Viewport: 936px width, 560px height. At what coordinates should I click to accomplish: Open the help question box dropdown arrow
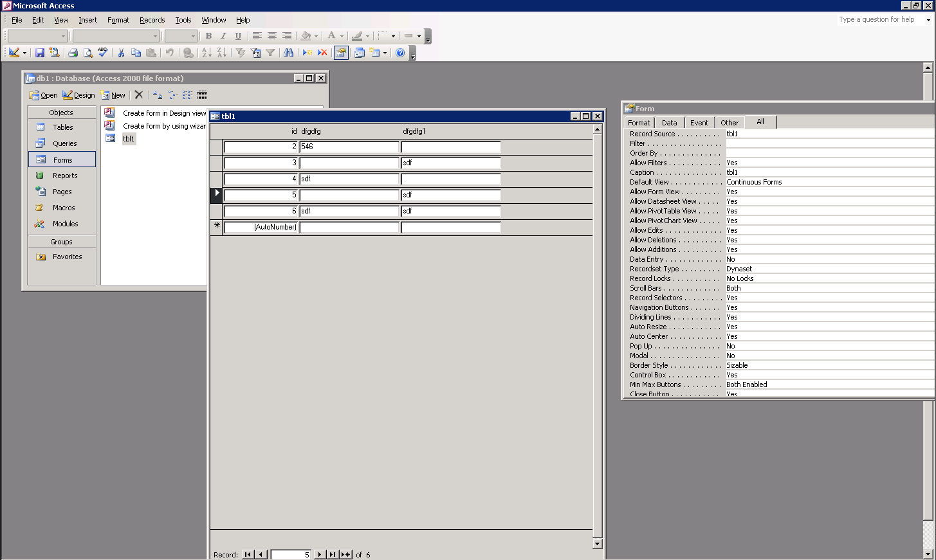click(928, 20)
